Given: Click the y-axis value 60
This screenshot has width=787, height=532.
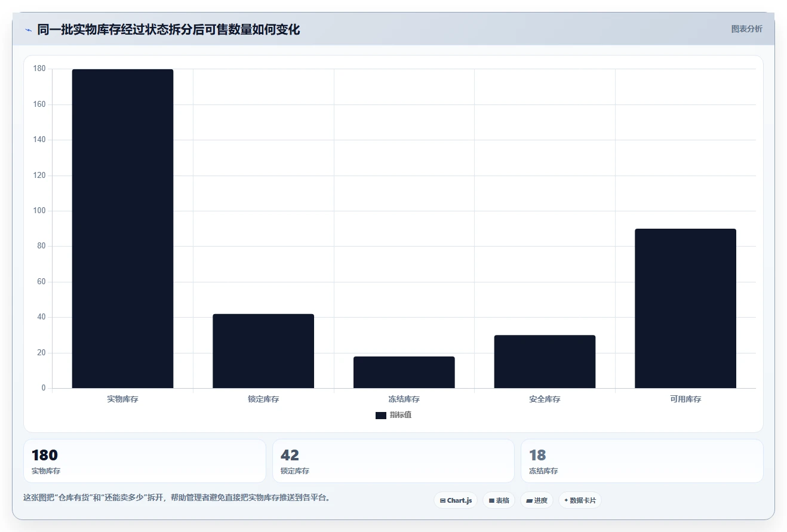Looking at the screenshot, I should coord(41,282).
